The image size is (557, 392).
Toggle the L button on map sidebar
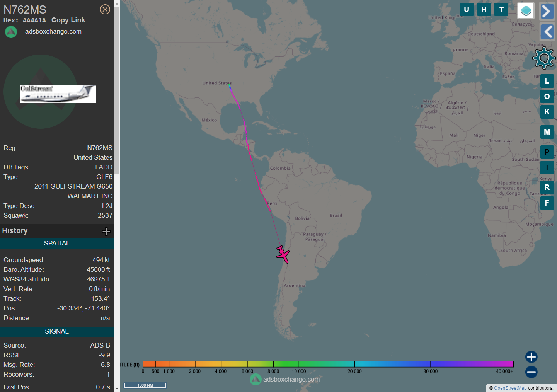pyautogui.click(x=547, y=81)
